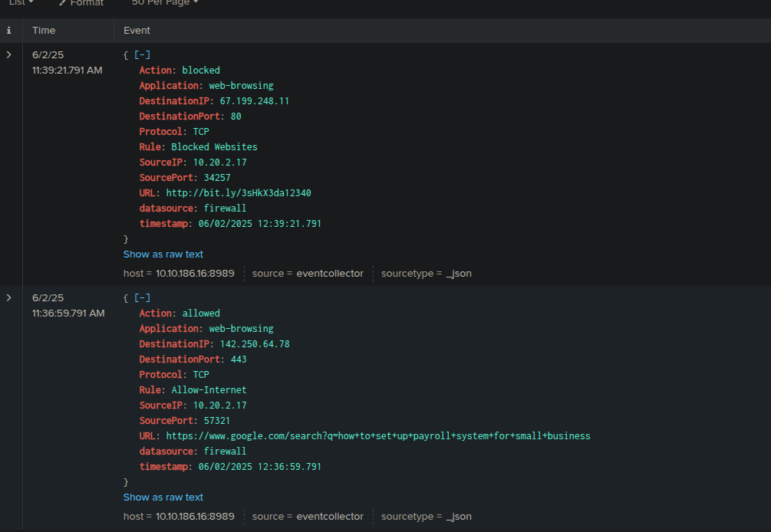Expand the blocked event row chevron
Screen dimensions: 771x532
point(8,54)
